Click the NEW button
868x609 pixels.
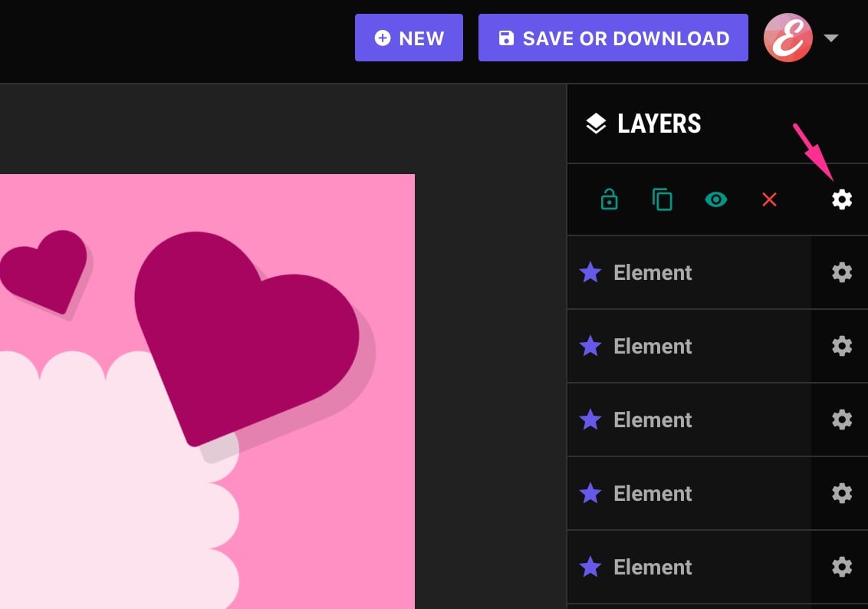(409, 38)
